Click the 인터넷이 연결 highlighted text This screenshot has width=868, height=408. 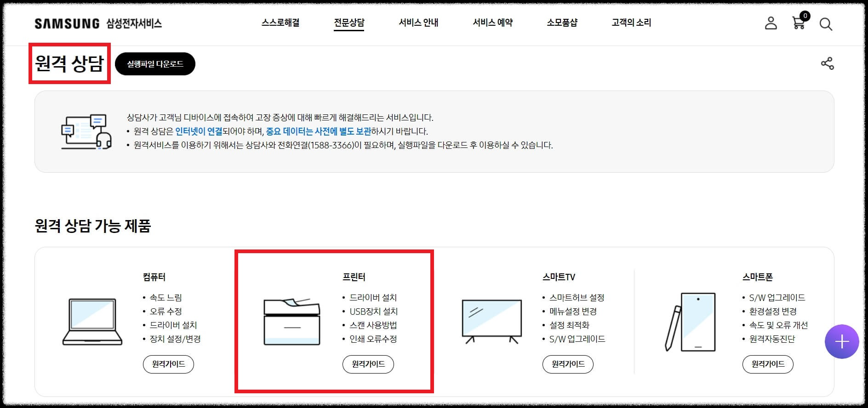(x=199, y=131)
